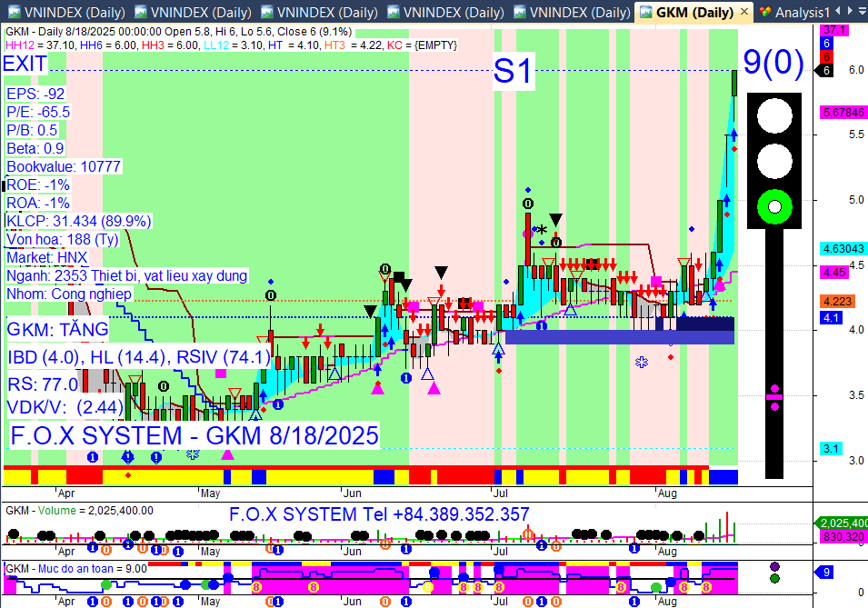
Task: Switch to the leftmost VNINDEX (Daily) tab
Action: tap(66, 12)
